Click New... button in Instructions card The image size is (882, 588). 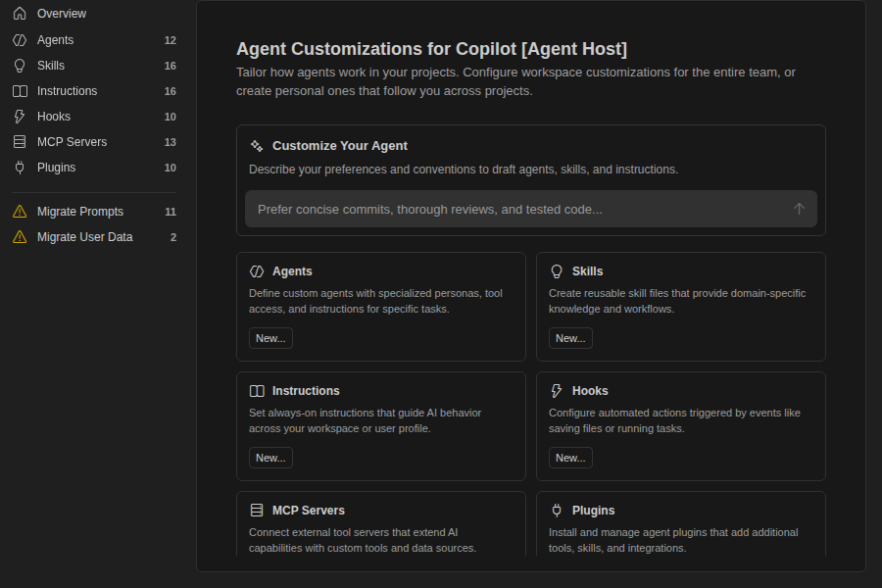pos(270,458)
